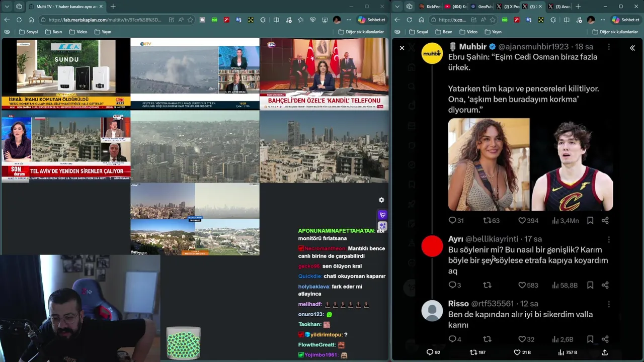
Task: Open extensions puzzle icon in right window
Action: point(553,20)
